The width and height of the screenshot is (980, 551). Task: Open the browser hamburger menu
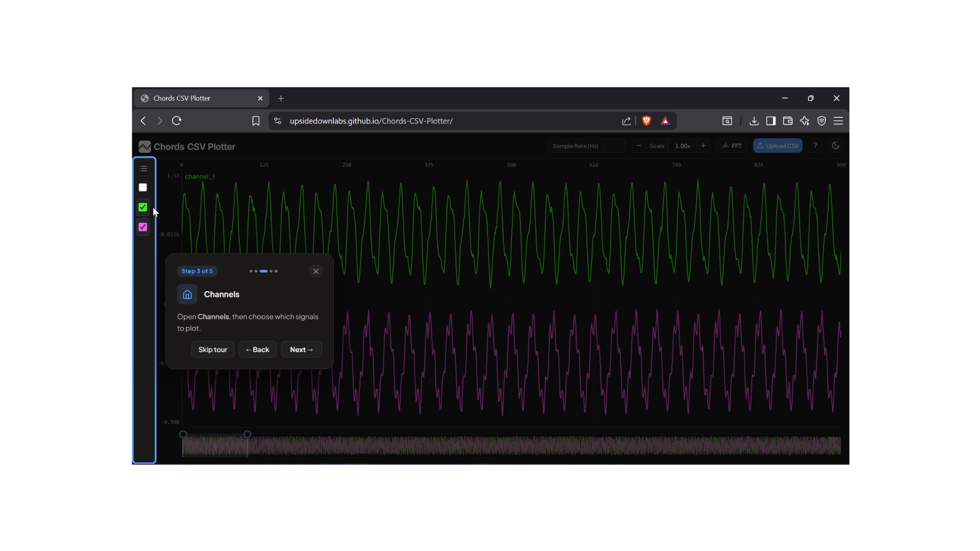click(x=838, y=121)
